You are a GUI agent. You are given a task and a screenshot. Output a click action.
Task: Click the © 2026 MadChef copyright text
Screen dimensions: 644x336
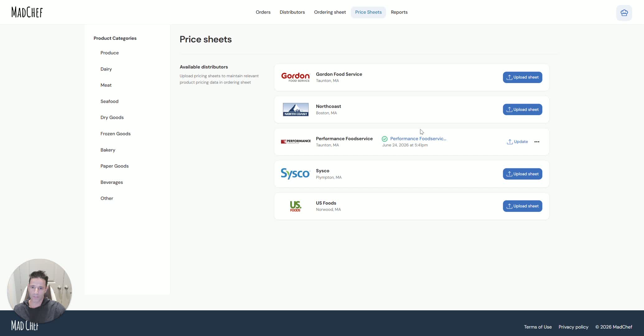[614, 327]
